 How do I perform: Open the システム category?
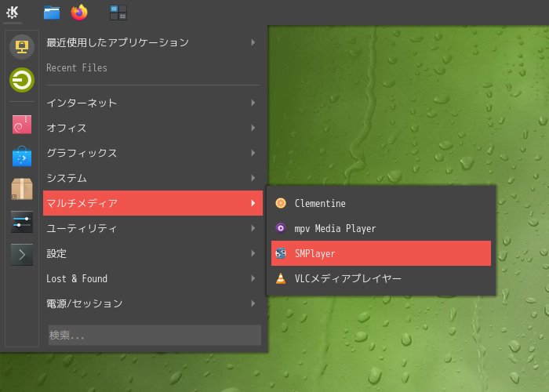[153, 178]
